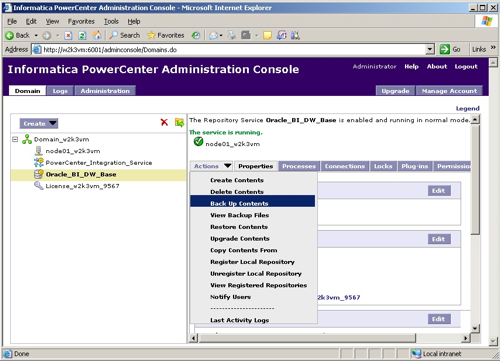The image size is (500, 361).
Task: Open Search from the IE toolbar
Action: point(125,35)
